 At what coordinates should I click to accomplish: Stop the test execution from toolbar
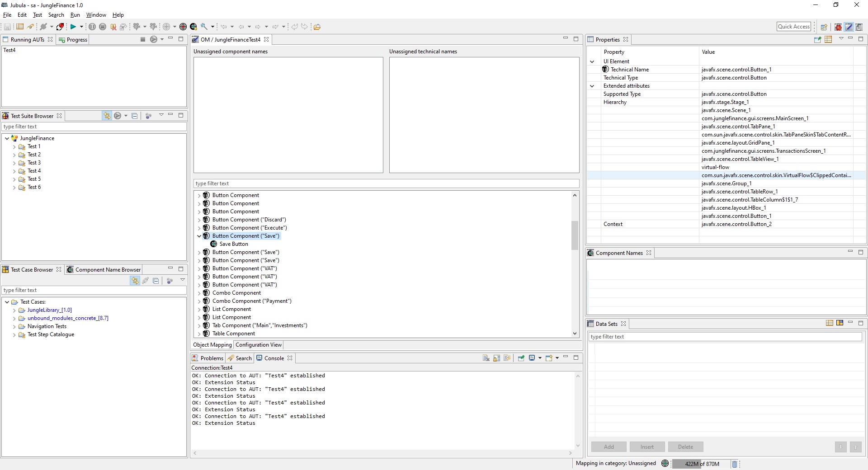pyautogui.click(x=103, y=27)
